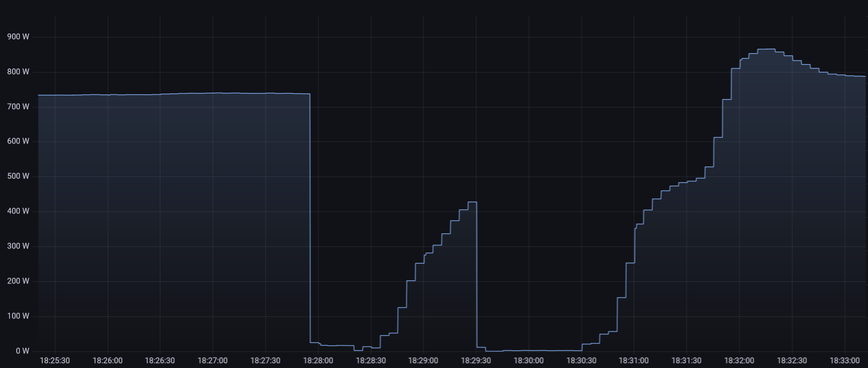
Task: Click the highest plateau of the power curve
Action: 766,49
